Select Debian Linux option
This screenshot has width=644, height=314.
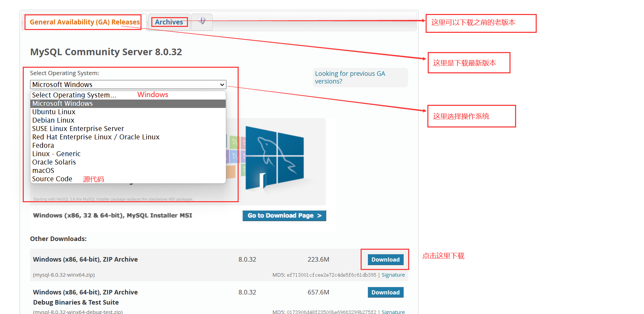128,120
